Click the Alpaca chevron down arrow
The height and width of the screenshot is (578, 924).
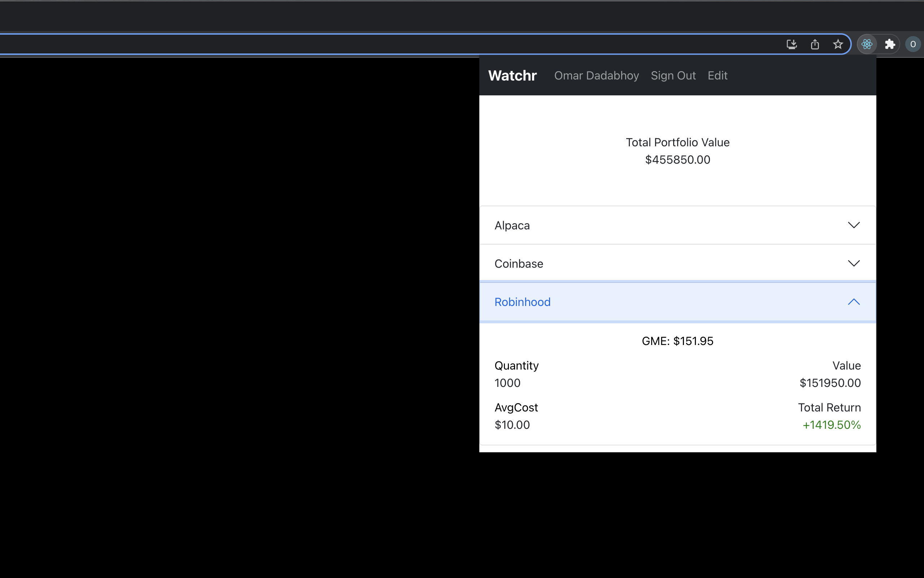pos(854,225)
